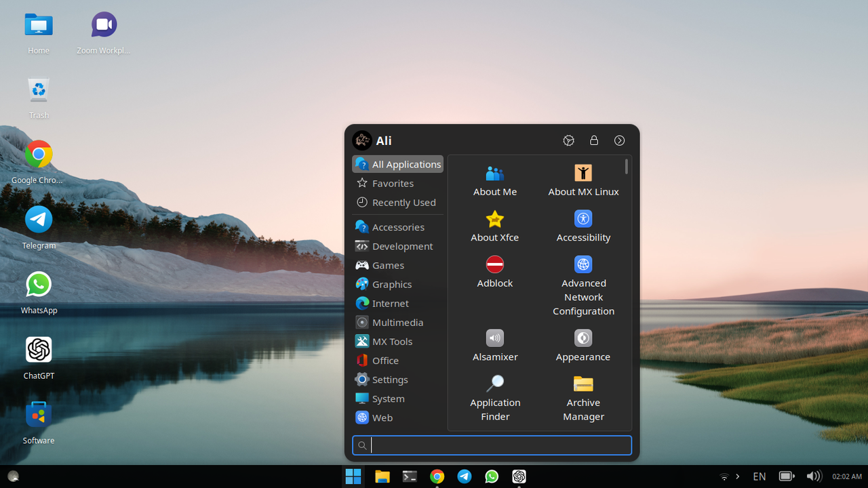The image size is (868, 488).
Task: Open the user Ali profile picture
Action: [362, 140]
